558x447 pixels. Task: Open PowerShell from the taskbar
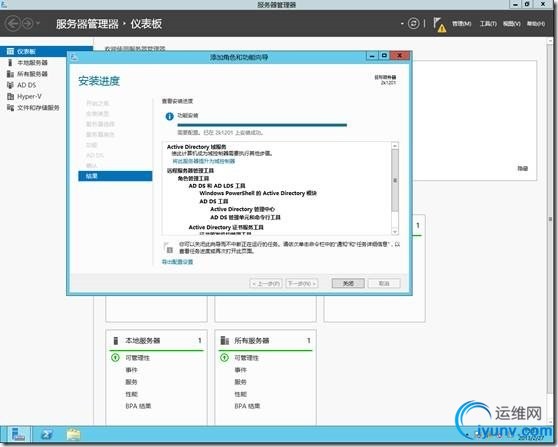(x=47, y=435)
